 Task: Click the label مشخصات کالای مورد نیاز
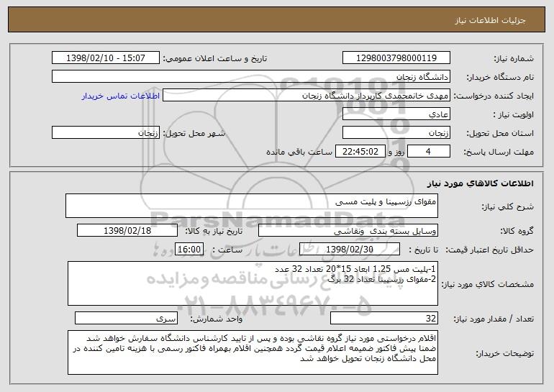pyautogui.click(x=488, y=284)
